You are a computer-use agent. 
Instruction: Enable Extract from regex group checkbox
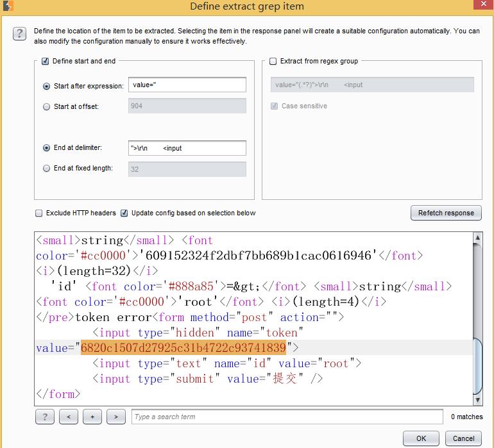273,62
